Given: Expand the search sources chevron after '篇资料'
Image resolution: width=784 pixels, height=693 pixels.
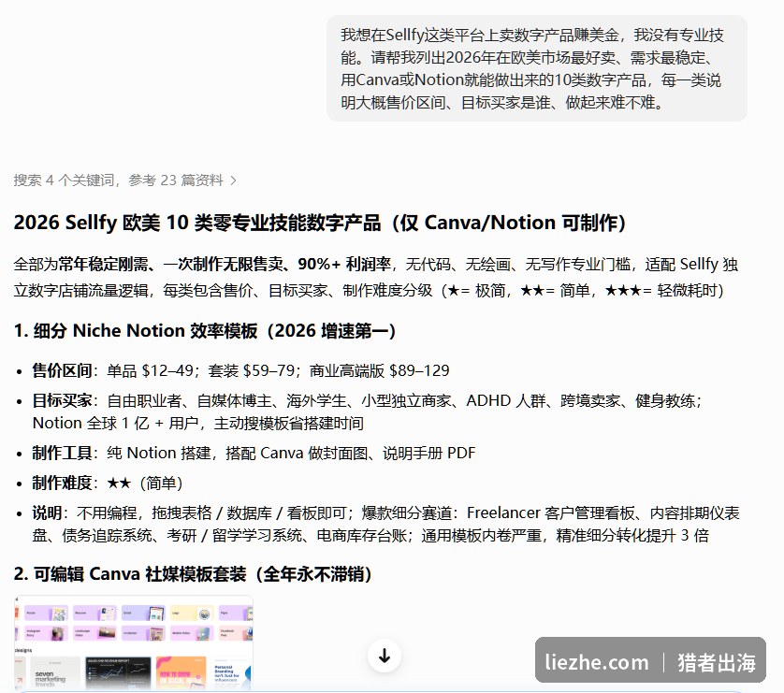Looking at the screenshot, I should pyautogui.click(x=233, y=180).
